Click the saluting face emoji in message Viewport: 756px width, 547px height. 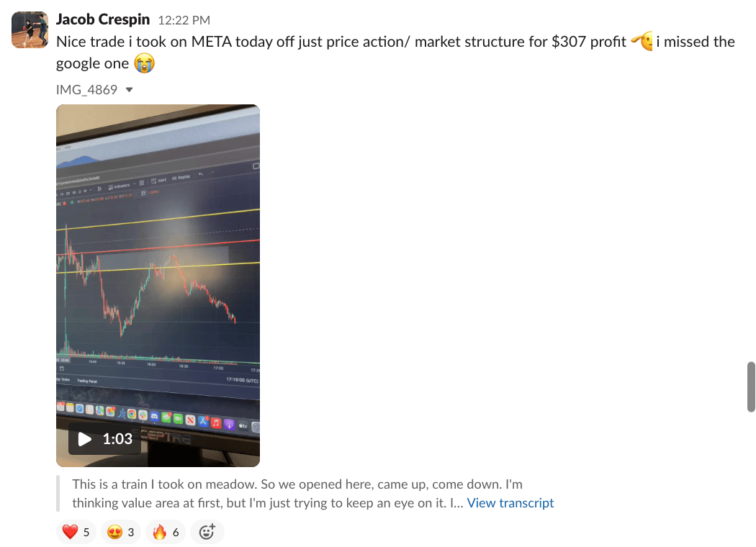pos(641,42)
